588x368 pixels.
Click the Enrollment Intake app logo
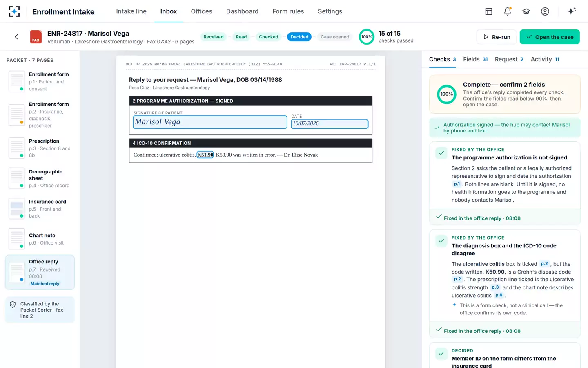14,11
